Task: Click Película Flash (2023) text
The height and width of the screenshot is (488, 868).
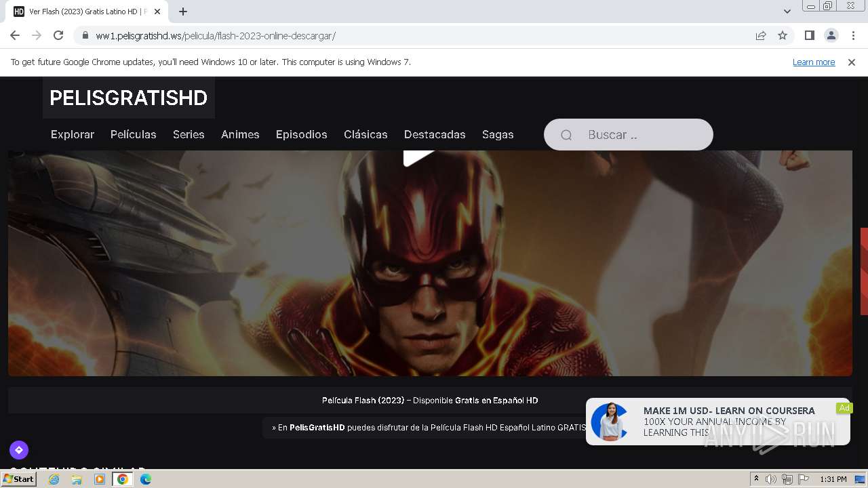Action: 363,401
